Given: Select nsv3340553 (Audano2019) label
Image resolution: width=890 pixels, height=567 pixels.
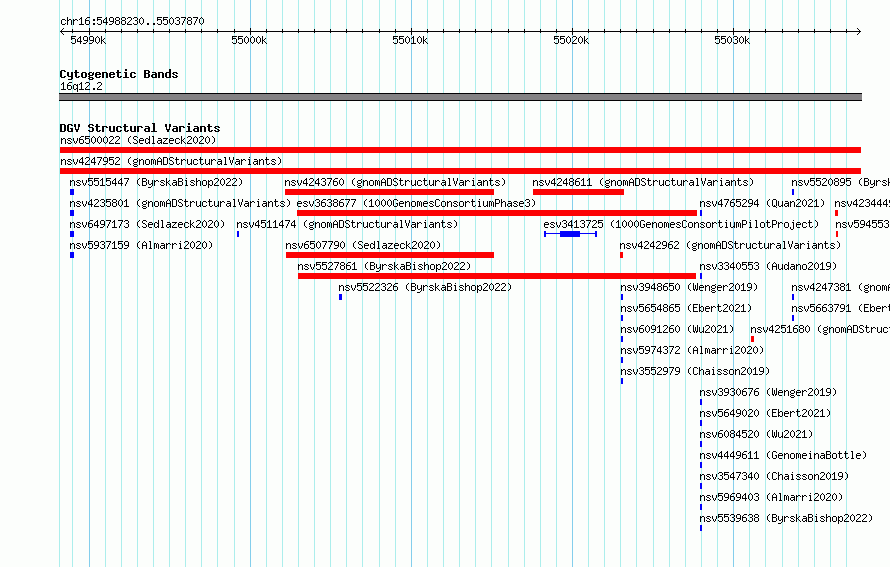Looking at the screenshot, I should click(x=768, y=266).
